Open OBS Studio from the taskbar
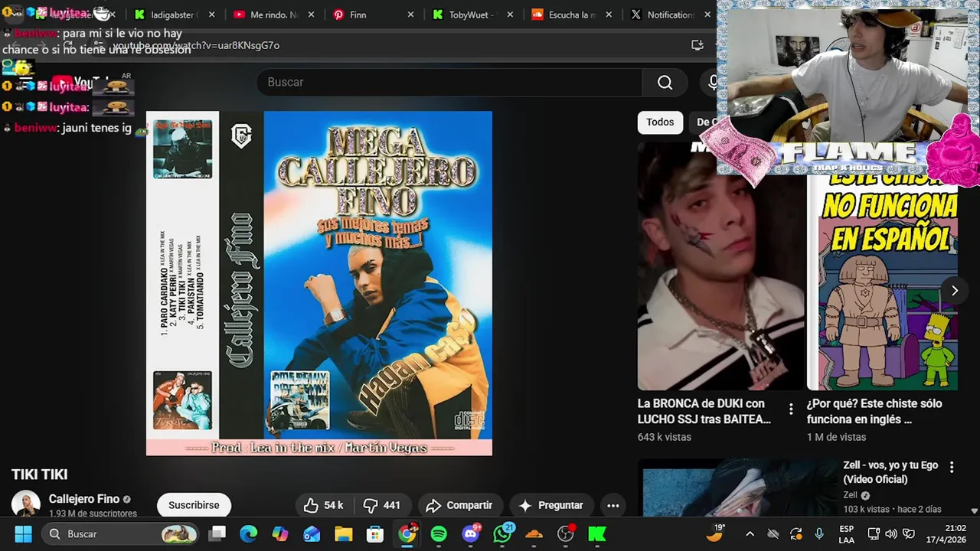The image size is (980, 551). [566, 533]
